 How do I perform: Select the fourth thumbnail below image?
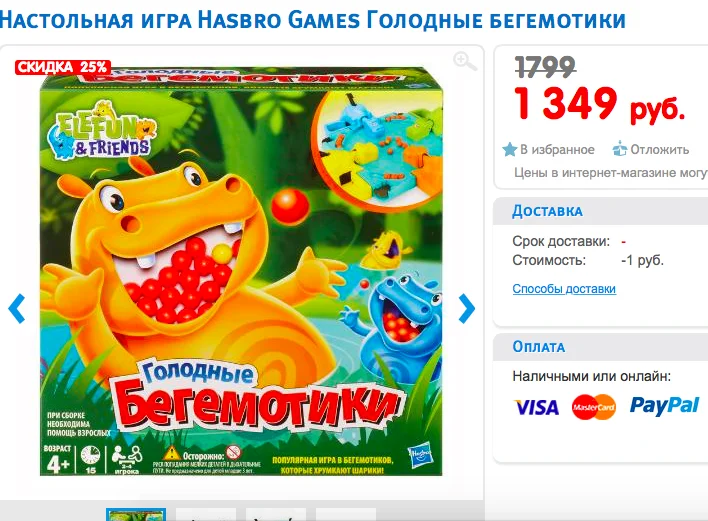coord(346,514)
